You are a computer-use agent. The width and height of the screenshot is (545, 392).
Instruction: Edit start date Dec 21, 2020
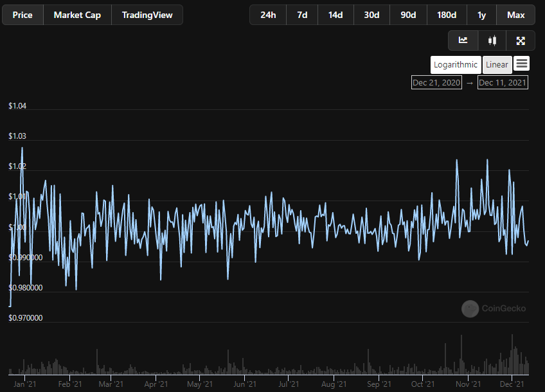pos(436,82)
